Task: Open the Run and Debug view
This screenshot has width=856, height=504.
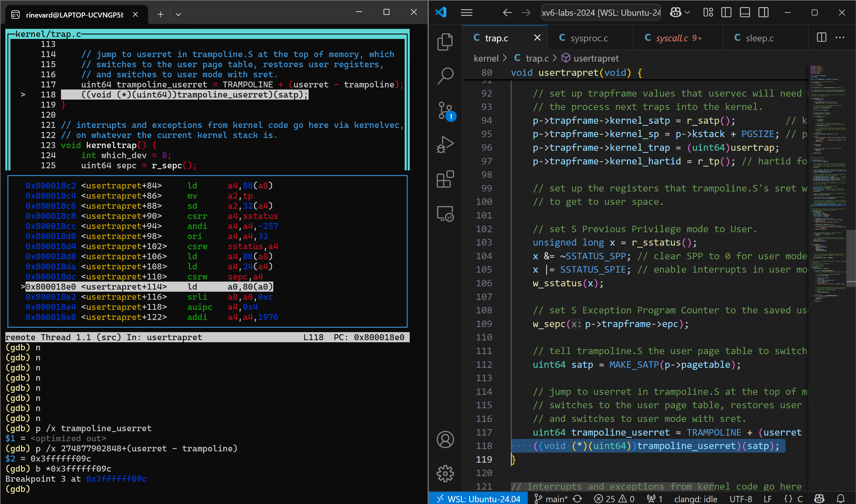Action: point(445,145)
